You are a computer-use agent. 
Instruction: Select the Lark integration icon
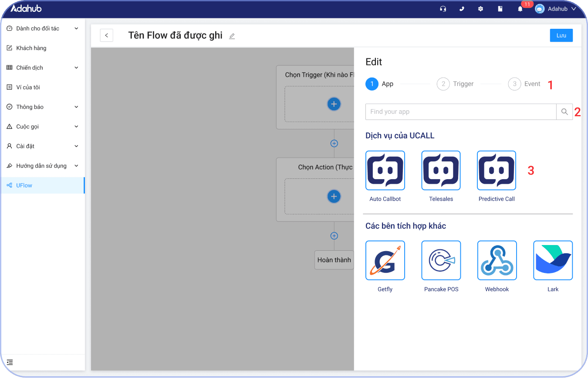tap(553, 260)
